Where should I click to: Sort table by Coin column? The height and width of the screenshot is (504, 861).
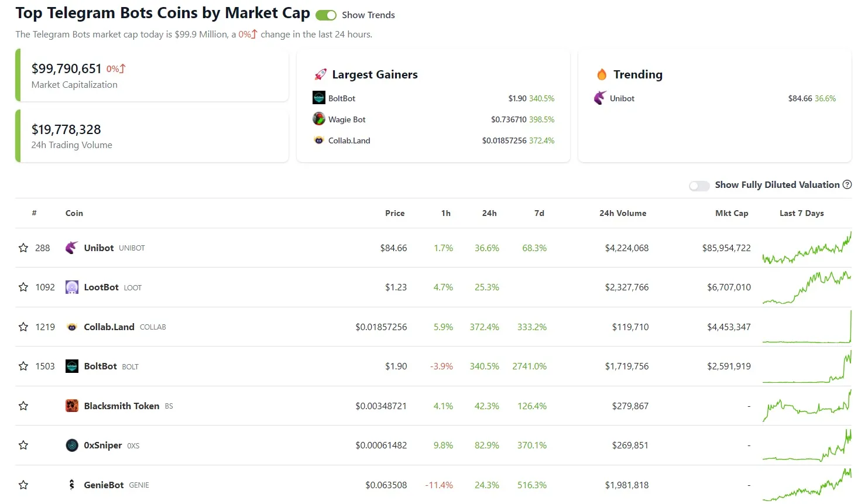pyautogui.click(x=74, y=213)
